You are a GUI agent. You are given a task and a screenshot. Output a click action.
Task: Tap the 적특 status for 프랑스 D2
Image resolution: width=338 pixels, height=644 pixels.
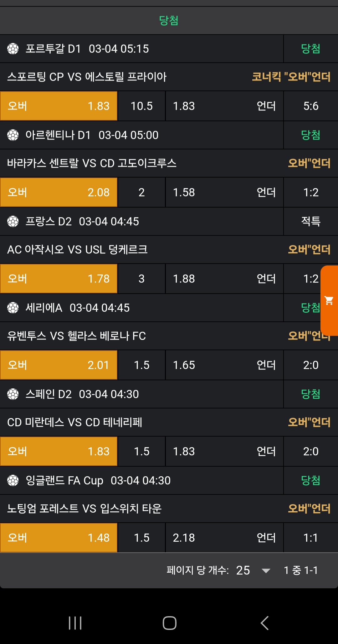point(310,222)
